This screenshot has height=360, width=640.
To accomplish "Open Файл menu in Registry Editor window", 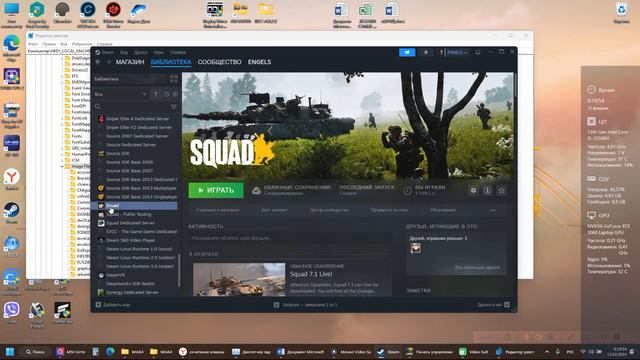I will (x=33, y=44).
